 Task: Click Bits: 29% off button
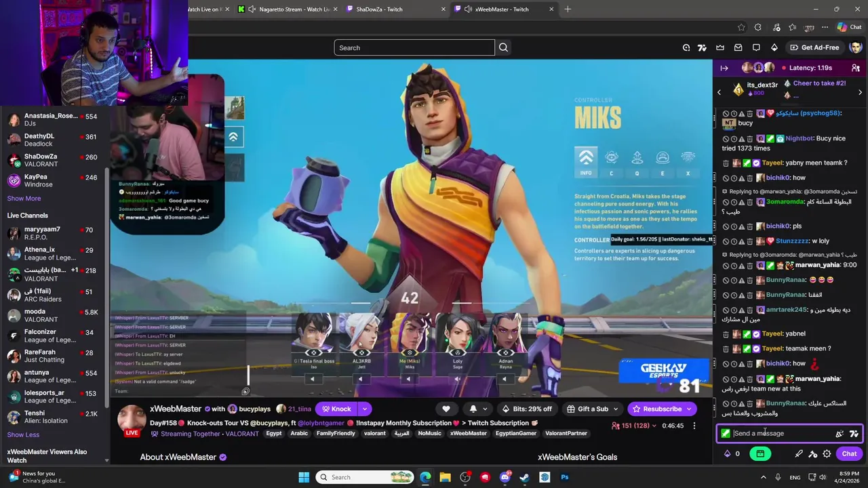tap(526, 409)
